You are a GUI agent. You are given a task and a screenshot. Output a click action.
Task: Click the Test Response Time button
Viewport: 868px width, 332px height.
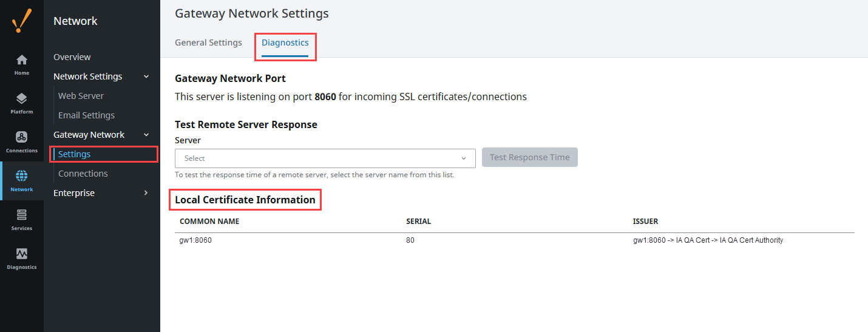click(530, 157)
